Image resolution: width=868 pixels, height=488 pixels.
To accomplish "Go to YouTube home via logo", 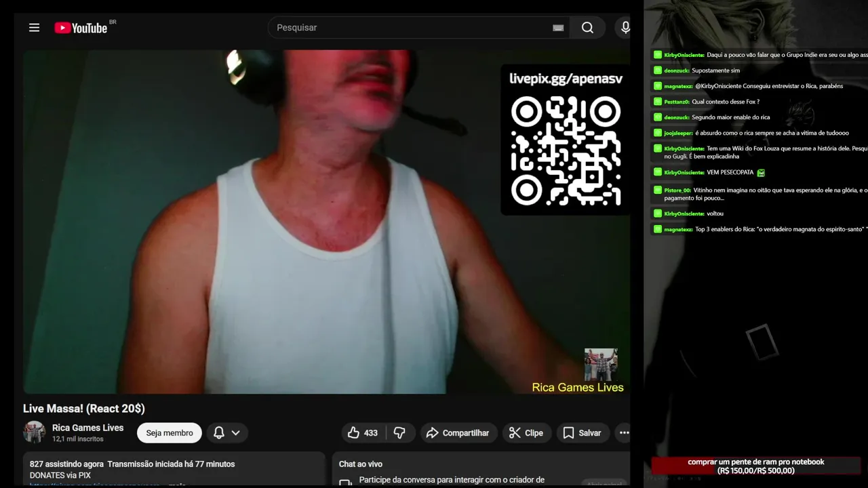I will pyautogui.click(x=81, y=28).
